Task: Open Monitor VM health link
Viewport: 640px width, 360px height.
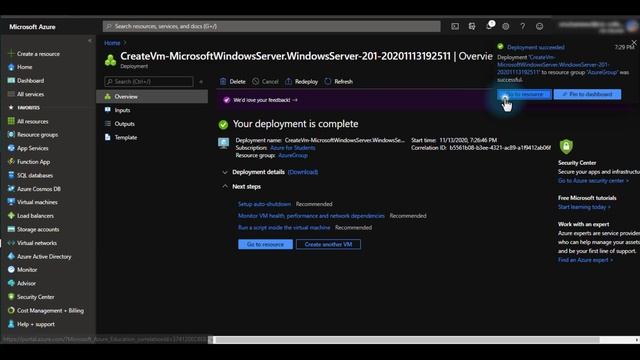Action: pos(311,216)
